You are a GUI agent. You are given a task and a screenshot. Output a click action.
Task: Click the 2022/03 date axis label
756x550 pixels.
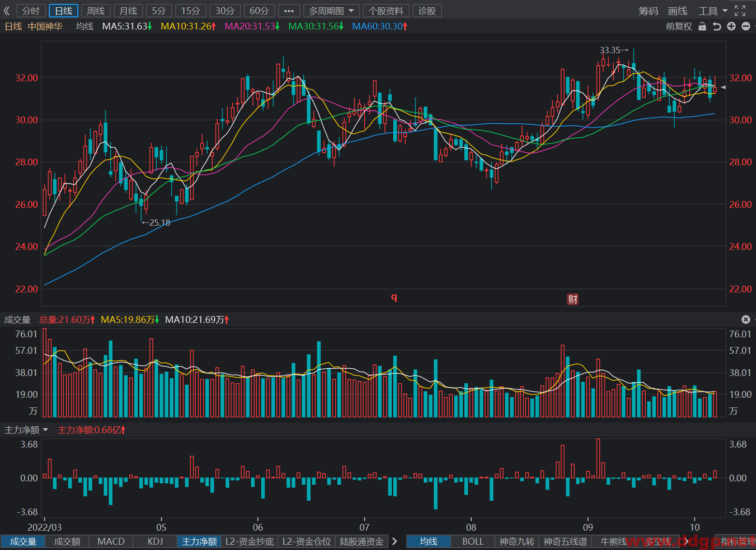[x=44, y=527]
